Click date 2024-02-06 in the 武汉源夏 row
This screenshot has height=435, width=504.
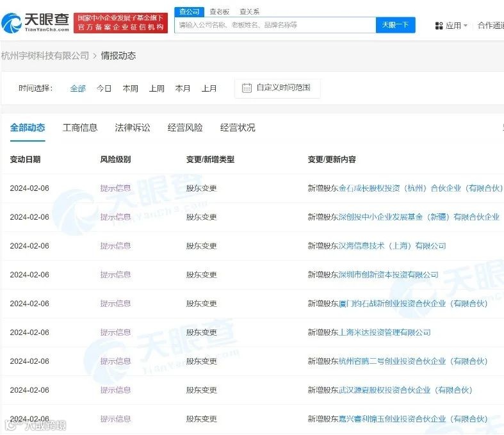tap(29, 390)
